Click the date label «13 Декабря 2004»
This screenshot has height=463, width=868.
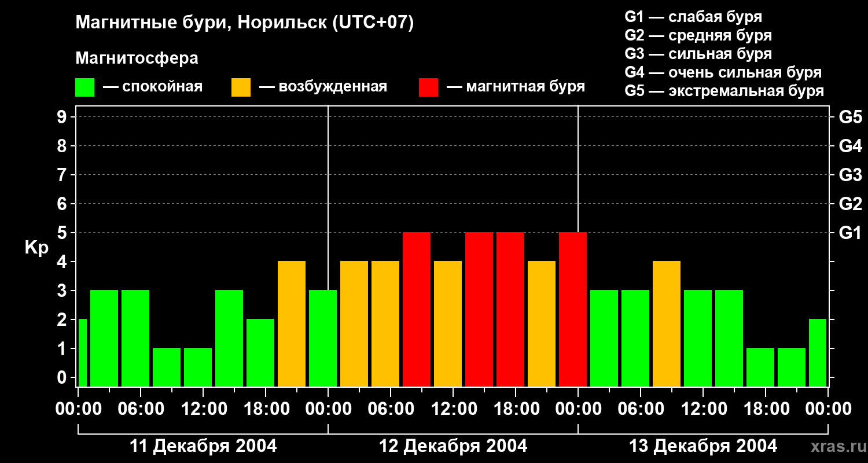703,446
